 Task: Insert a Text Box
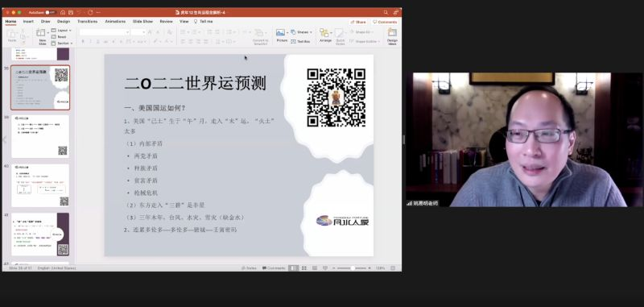point(300,42)
